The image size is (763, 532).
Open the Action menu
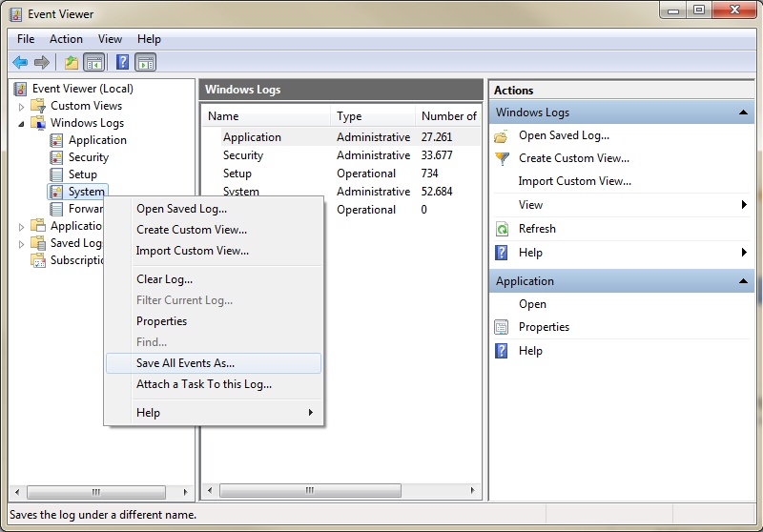66,39
